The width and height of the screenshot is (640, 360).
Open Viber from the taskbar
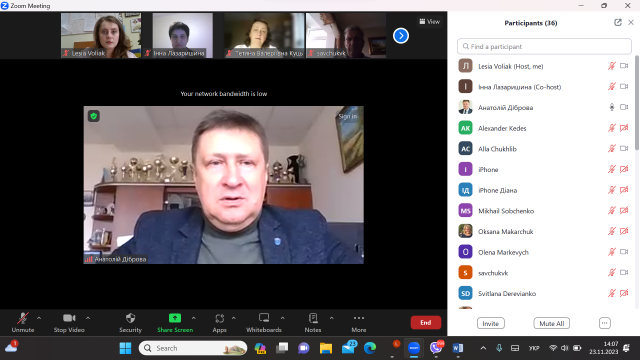436,348
